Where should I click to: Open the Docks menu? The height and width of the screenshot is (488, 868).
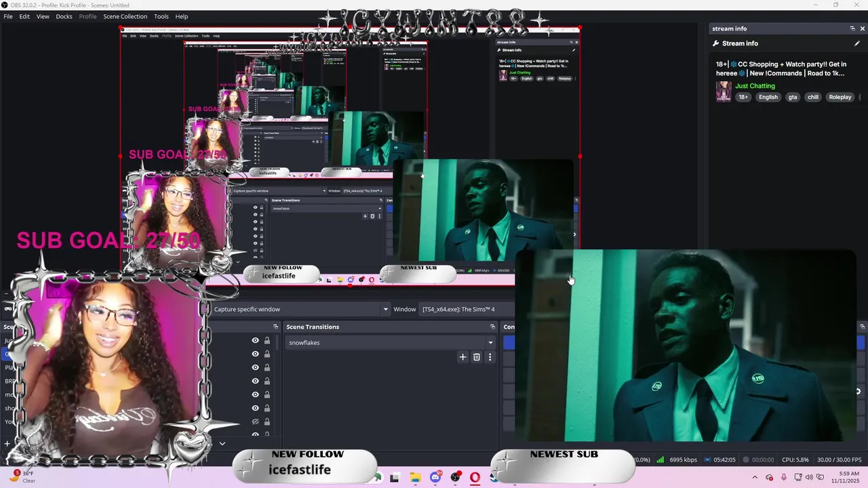point(64,16)
